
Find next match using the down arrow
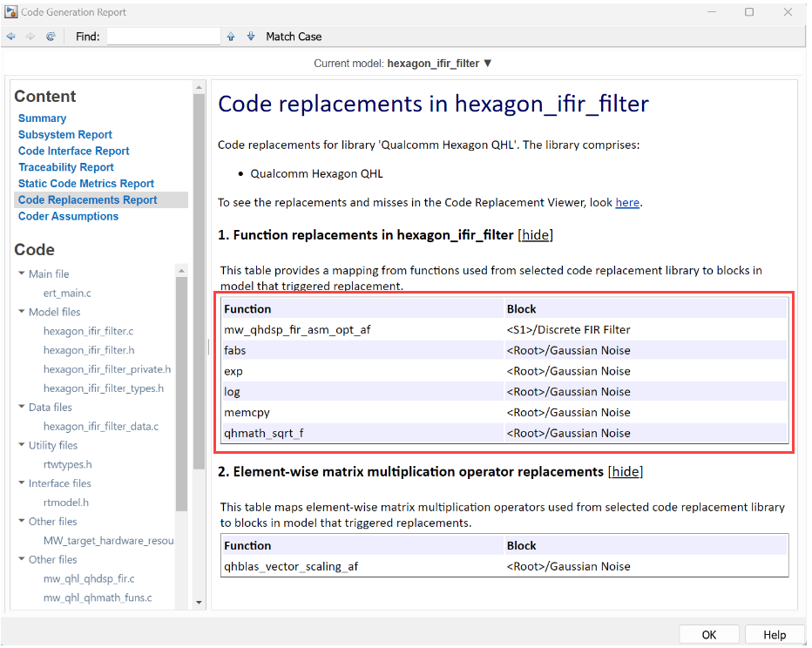pos(251,36)
